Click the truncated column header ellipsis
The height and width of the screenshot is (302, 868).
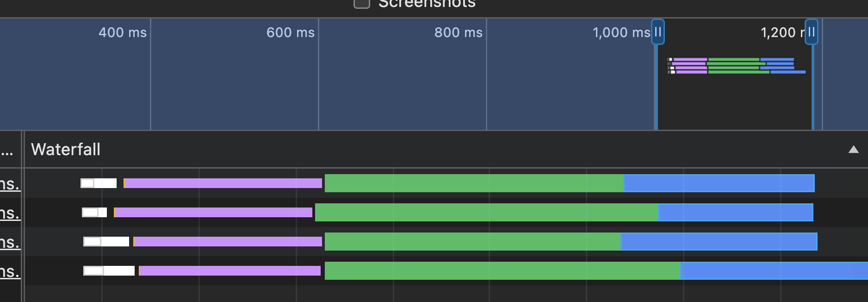point(6,152)
